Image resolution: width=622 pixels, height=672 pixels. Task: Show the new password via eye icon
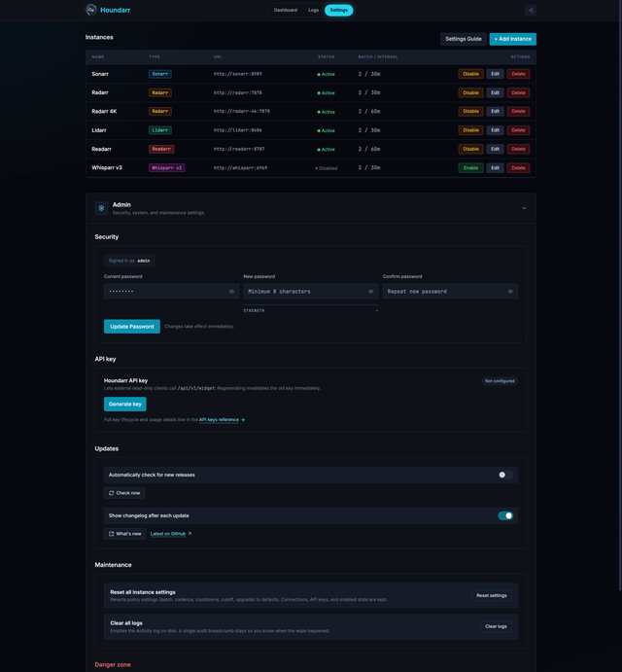371,292
